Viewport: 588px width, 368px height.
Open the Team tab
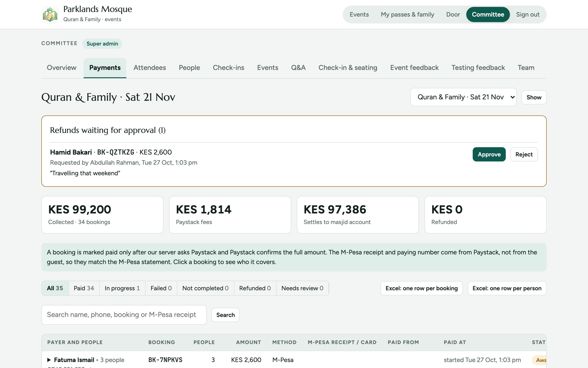click(526, 68)
